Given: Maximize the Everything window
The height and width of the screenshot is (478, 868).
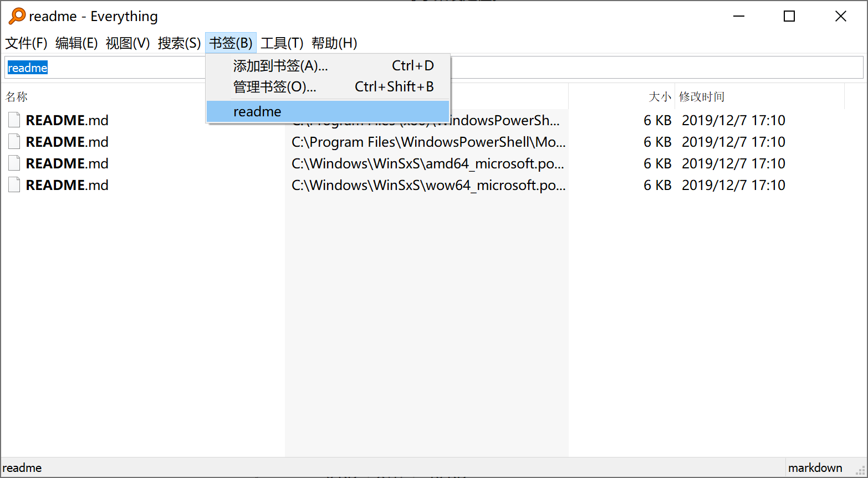Looking at the screenshot, I should pos(789,17).
